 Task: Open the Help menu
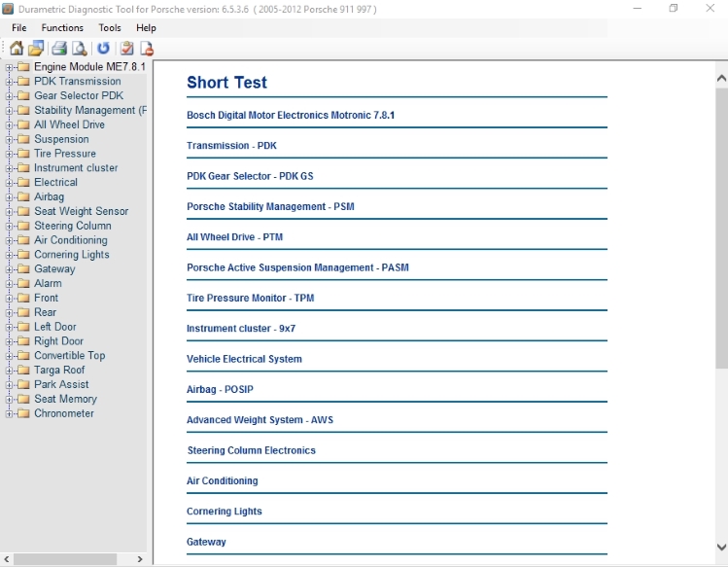pyautogui.click(x=146, y=28)
